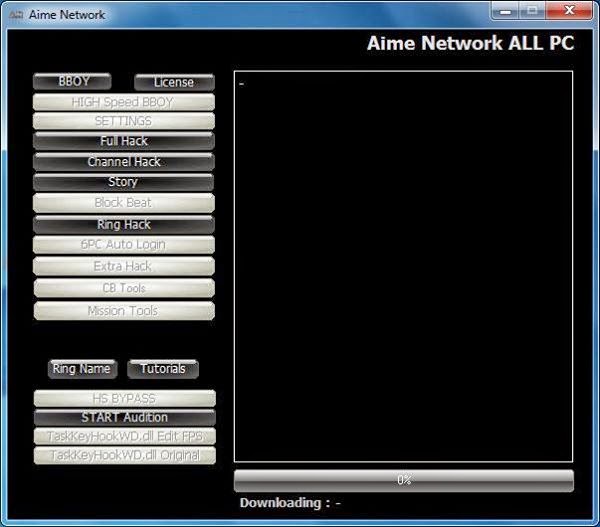Click the Aime Network title bar icon

tap(16, 15)
